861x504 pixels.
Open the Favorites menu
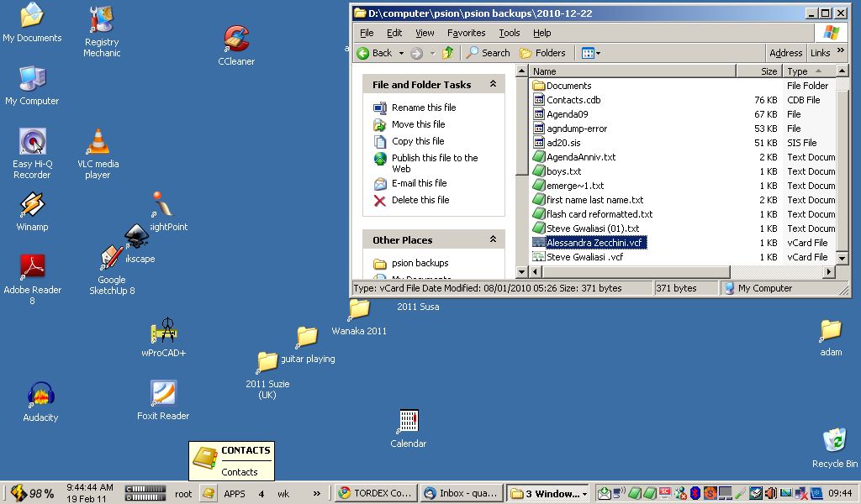[x=466, y=33]
